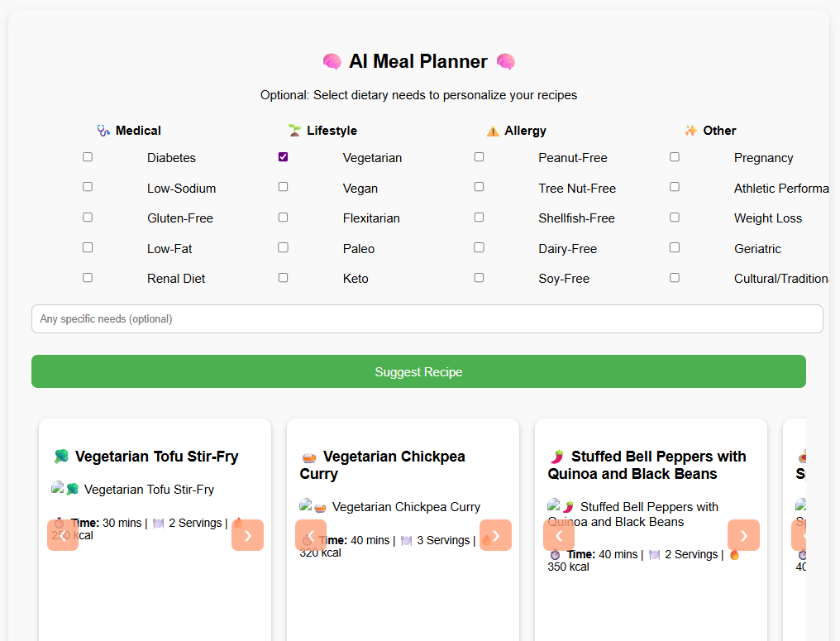
Task: Click the chili pepper icon on Stuffed Peppers card
Action: point(556,456)
